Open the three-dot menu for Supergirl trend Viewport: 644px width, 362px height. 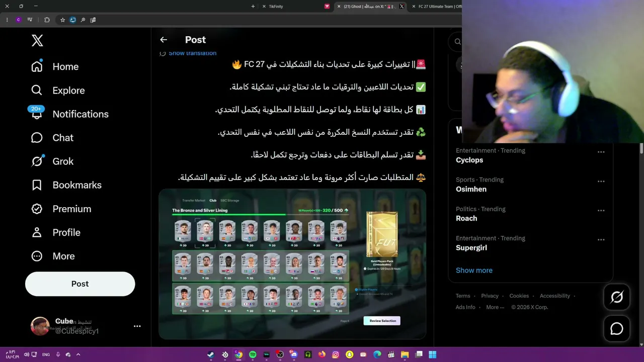coord(601,239)
